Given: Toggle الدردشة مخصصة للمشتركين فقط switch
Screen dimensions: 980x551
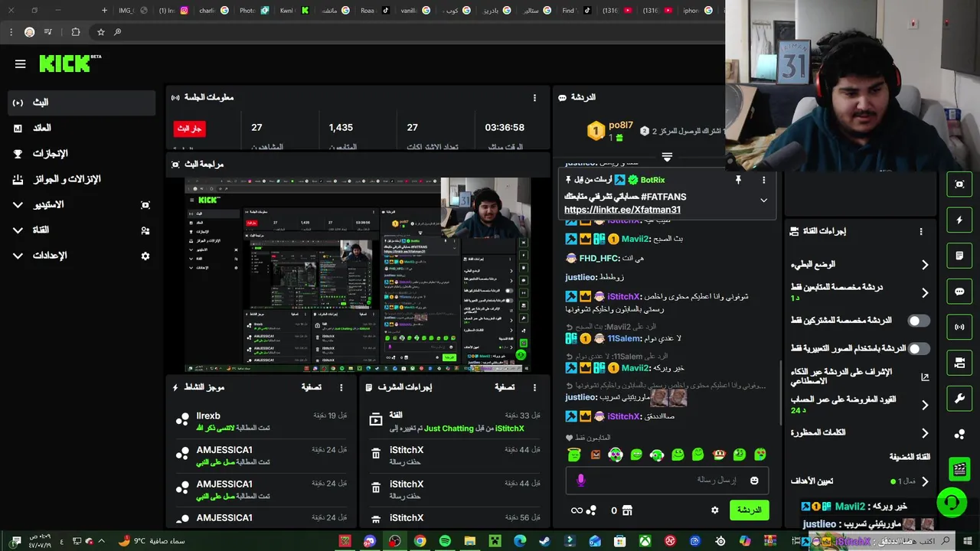Looking at the screenshot, I should click(919, 321).
